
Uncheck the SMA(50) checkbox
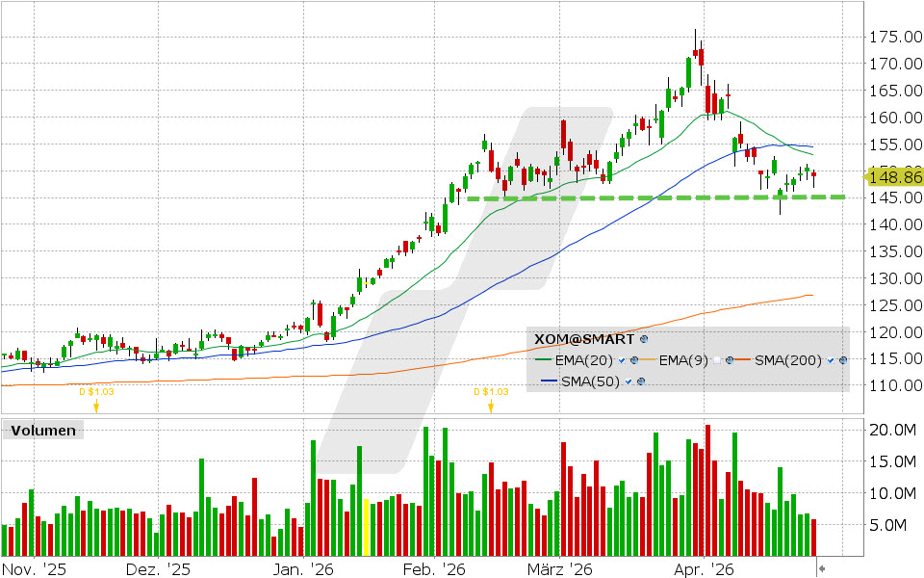pyautogui.click(x=629, y=381)
